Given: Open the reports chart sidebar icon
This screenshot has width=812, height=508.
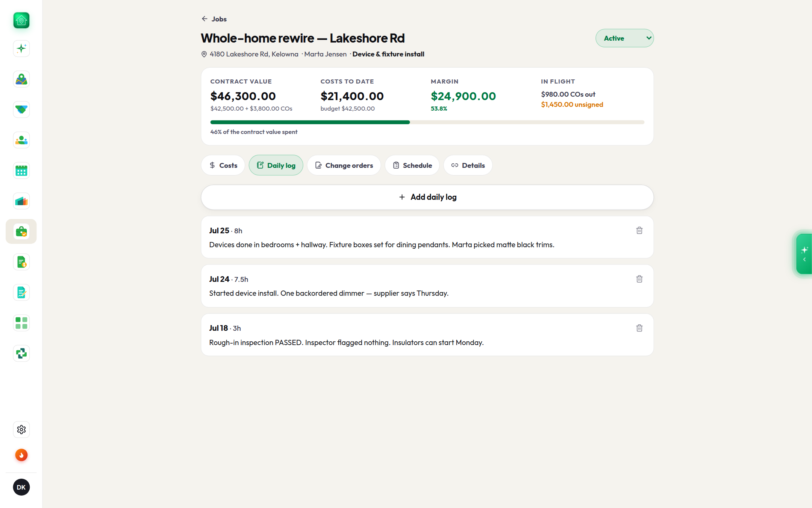Looking at the screenshot, I should click(x=21, y=201).
